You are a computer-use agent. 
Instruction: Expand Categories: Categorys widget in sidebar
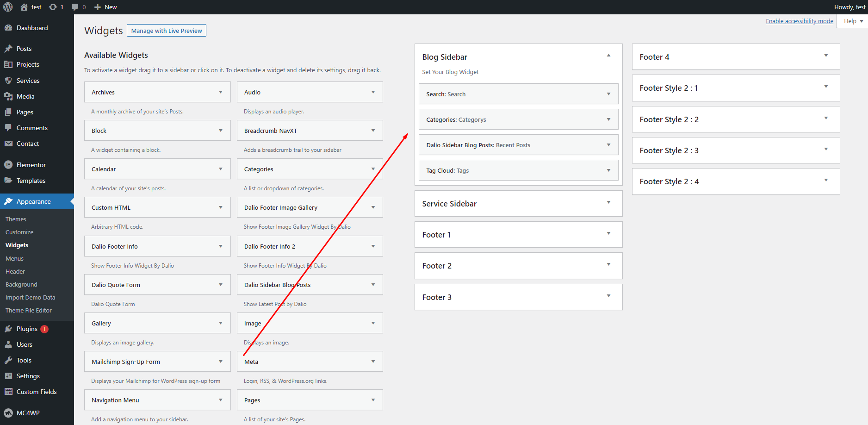click(x=609, y=119)
